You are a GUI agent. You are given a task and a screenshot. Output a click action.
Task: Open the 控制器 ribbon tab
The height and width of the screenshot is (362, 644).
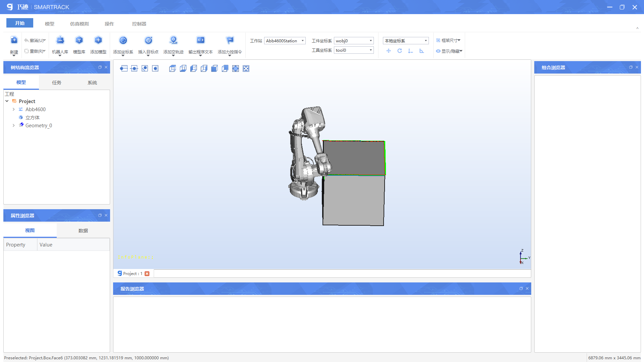[x=139, y=24]
